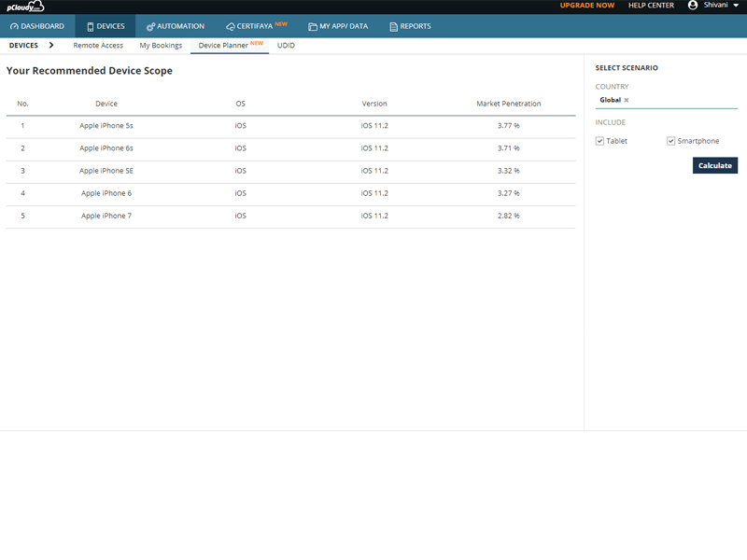
Task: Click the No. column header
Action: coord(22,104)
